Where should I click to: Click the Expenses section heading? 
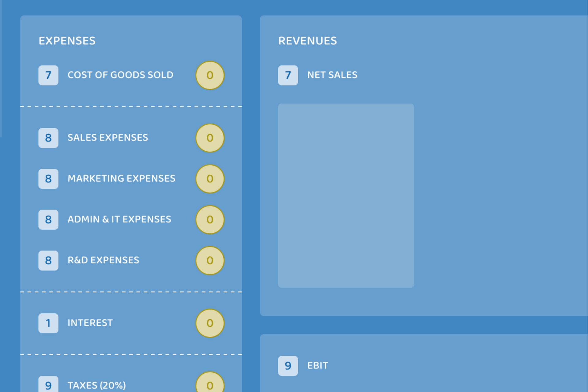tap(67, 41)
